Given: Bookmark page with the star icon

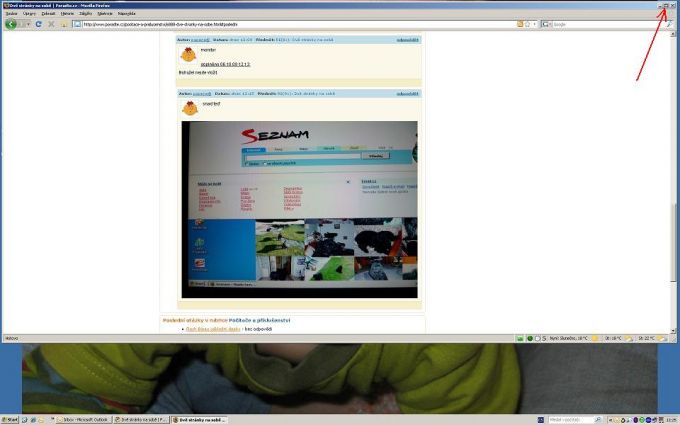Looking at the screenshot, I should pos(527,24).
